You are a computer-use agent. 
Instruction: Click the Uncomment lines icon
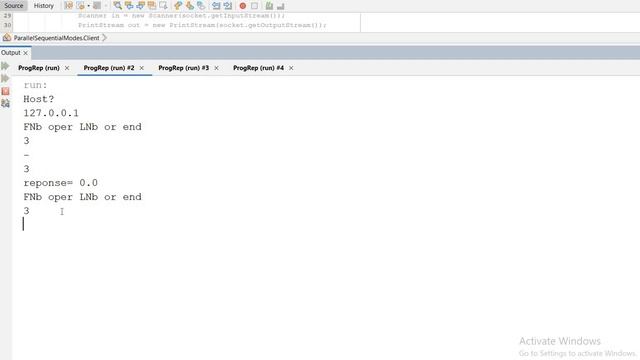(x=280, y=6)
